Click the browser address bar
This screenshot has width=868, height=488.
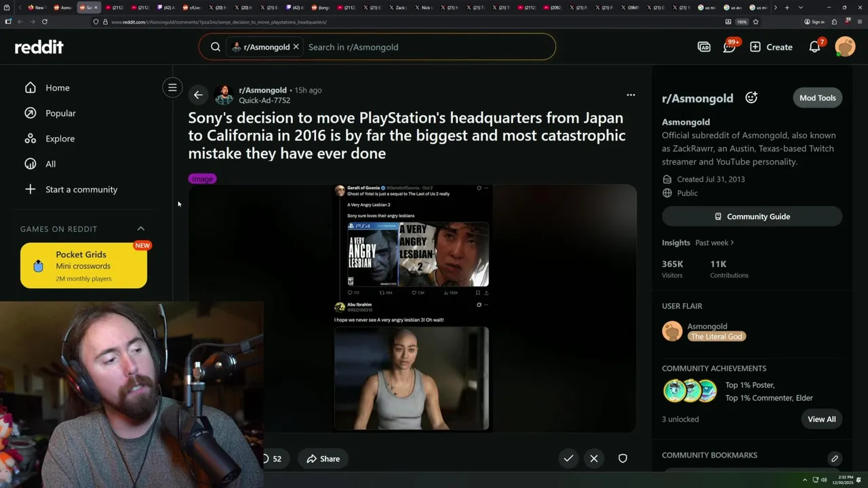click(x=407, y=22)
